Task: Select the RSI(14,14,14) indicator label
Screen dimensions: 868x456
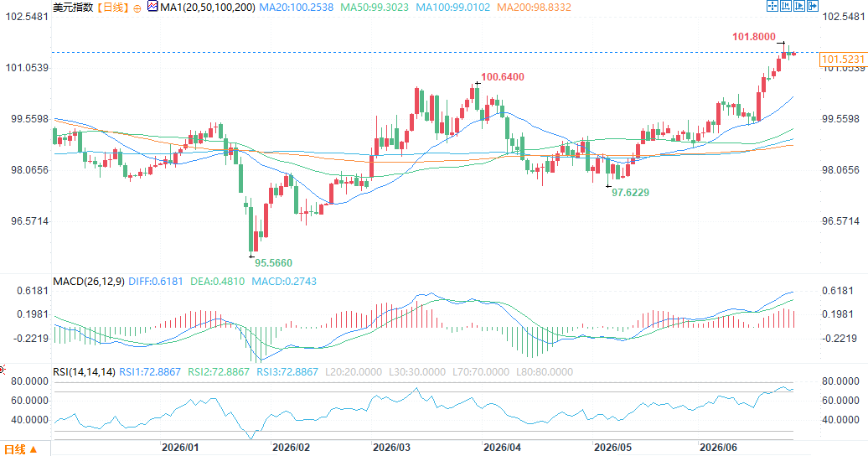Action: coord(84,372)
